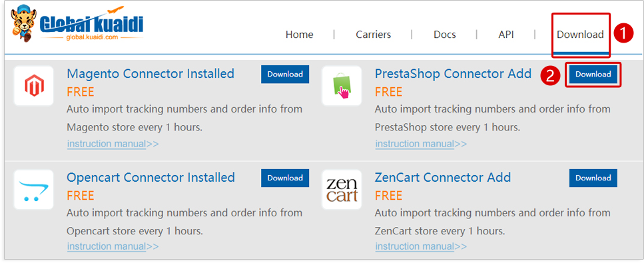Click the ZenCart logo icon

tap(342, 190)
